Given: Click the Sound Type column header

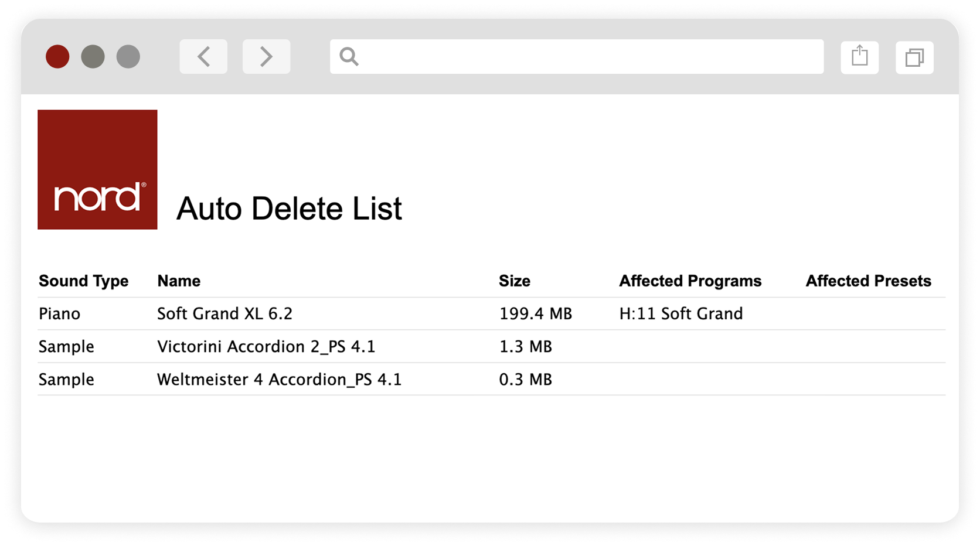Looking at the screenshot, I should click(83, 281).
